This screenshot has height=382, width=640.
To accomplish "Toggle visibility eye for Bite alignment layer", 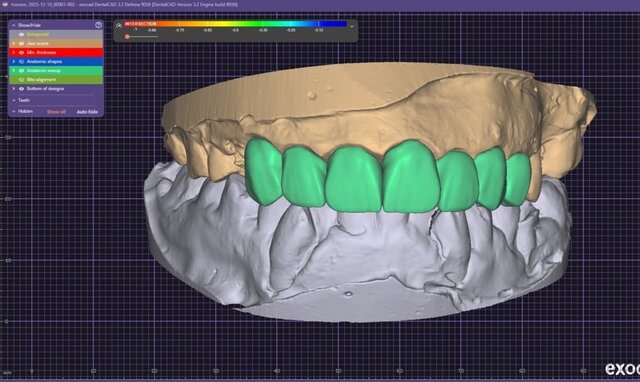I will (x=22, y=80).
